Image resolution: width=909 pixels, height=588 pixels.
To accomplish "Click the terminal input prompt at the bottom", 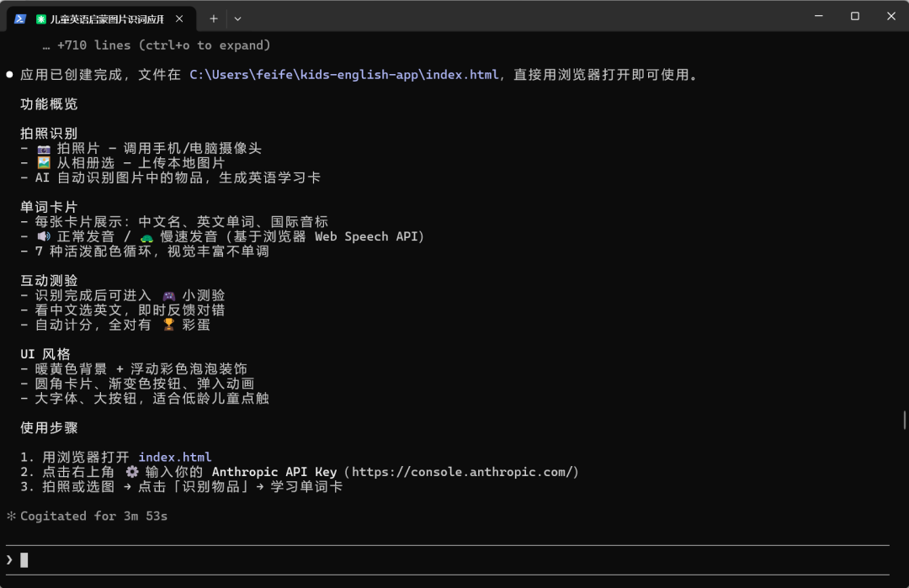I will point(25,559).
